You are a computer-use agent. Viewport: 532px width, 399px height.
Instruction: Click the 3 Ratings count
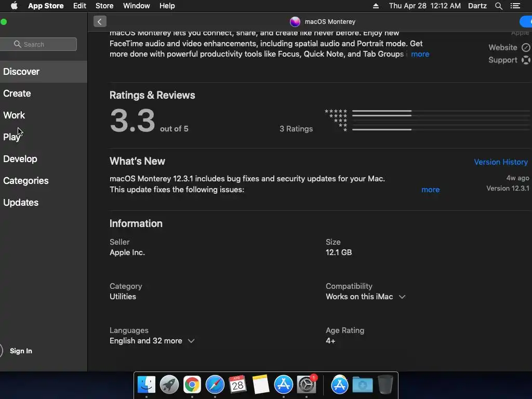click(x=296, y=129)
